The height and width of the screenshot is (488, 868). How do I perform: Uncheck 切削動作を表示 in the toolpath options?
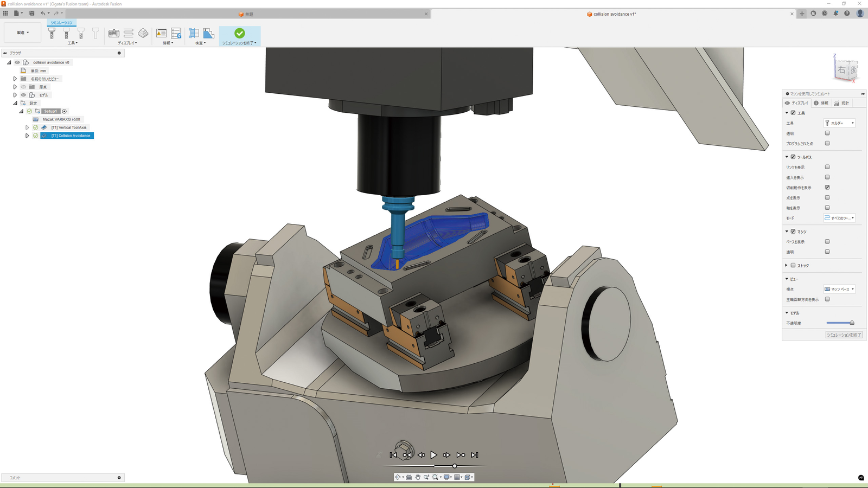coord(827,187)
